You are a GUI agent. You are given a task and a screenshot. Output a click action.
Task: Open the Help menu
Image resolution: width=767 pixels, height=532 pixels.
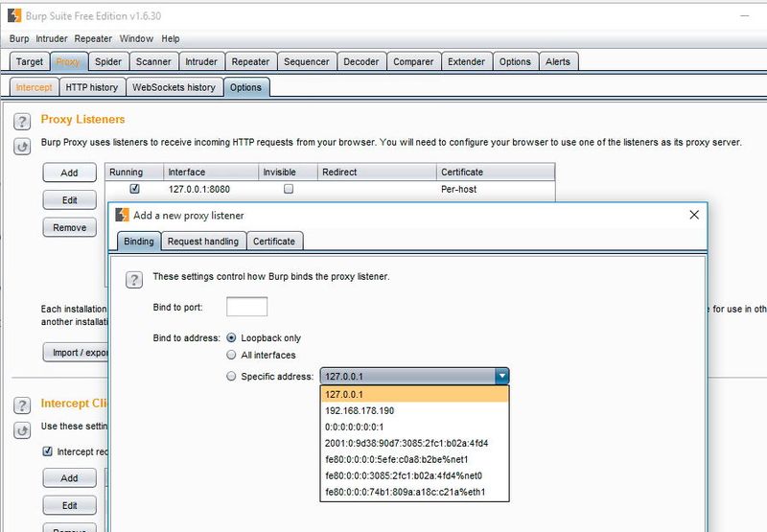pyautogui.click(x=171, y=38)
